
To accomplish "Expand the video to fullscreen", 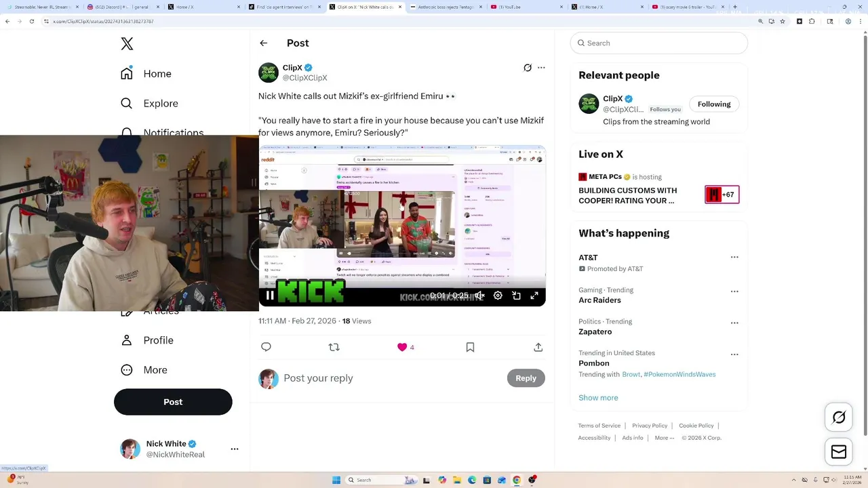I will [534, 296].
